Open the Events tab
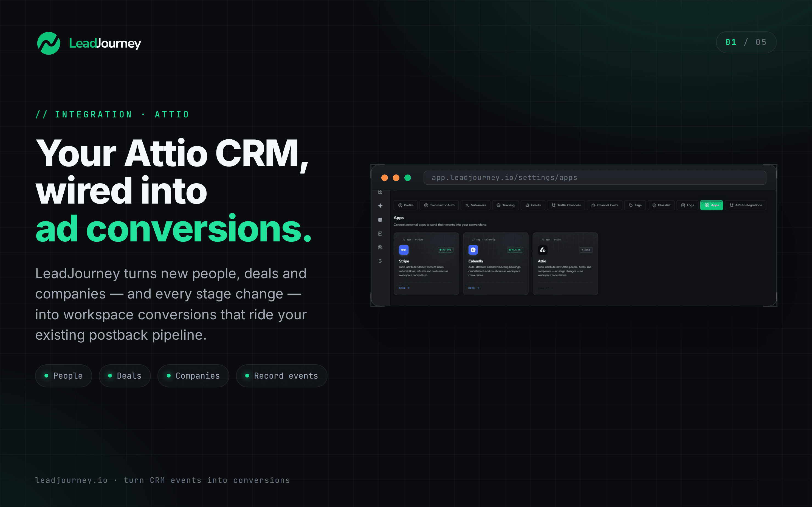812x507 pixels. (x=533, y=205)
